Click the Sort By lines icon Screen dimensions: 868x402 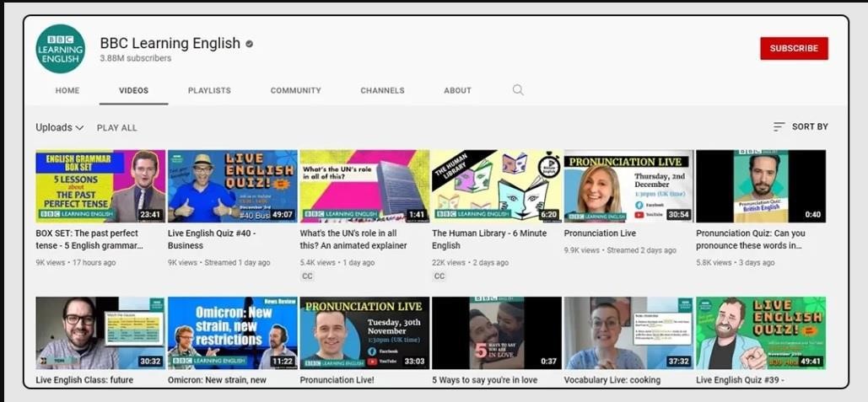point(779,127)
